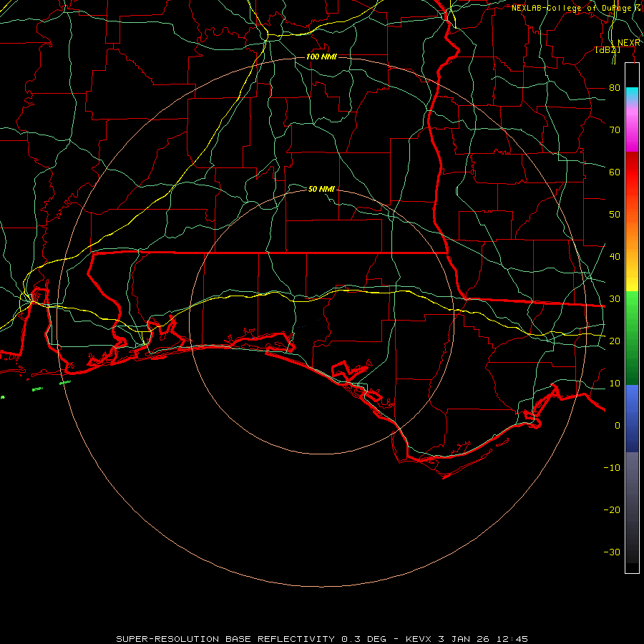Click the "40" value on the dBZ scale

pos(615,256)
